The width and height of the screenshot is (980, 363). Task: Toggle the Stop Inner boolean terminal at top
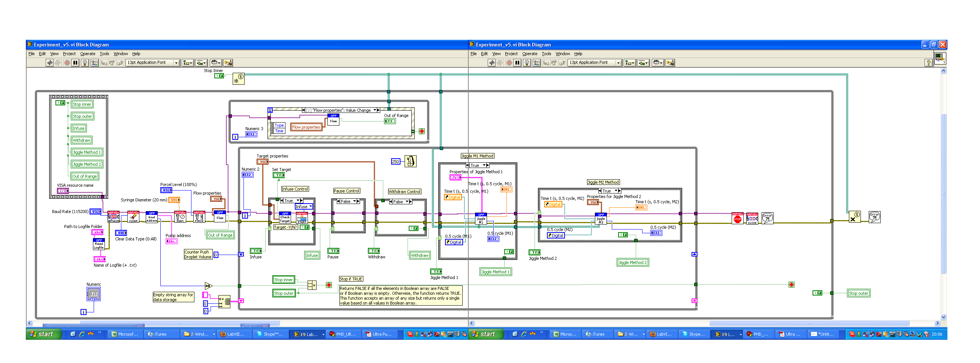(x=219, y=76)
